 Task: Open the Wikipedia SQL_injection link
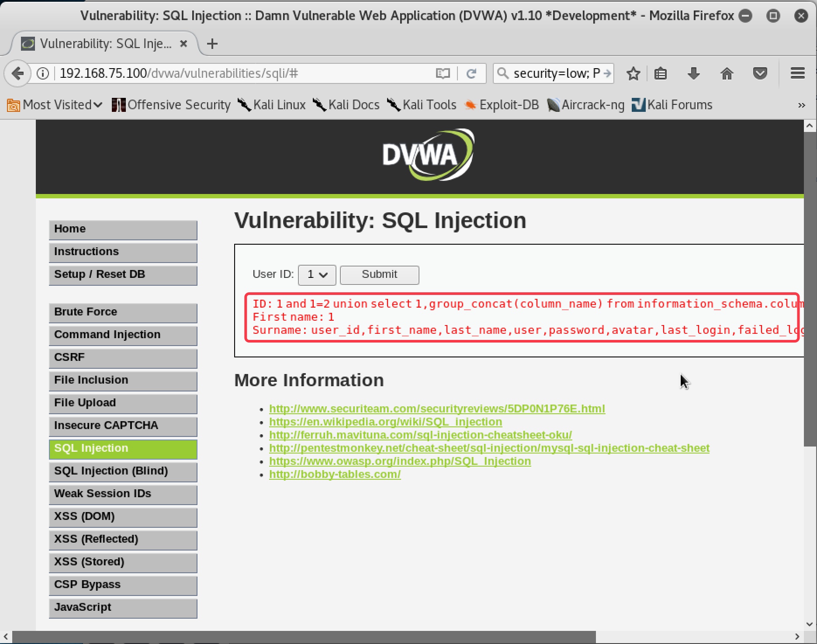(385, 422)
